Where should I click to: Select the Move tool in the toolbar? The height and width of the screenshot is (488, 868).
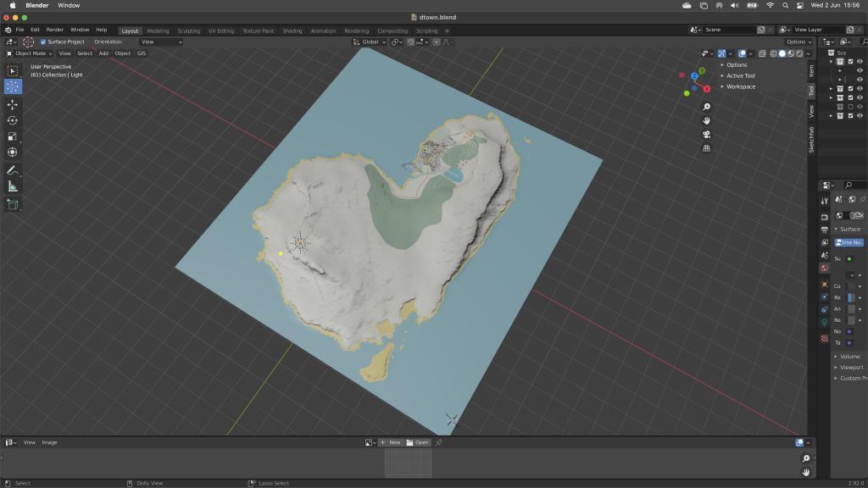(13, 104)
